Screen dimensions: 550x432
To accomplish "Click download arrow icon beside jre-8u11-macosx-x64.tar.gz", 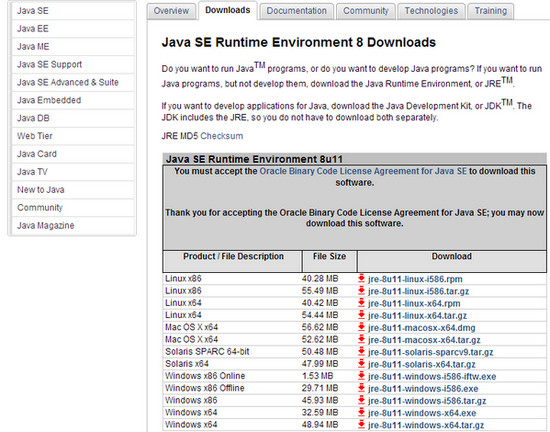I will 361,339.
